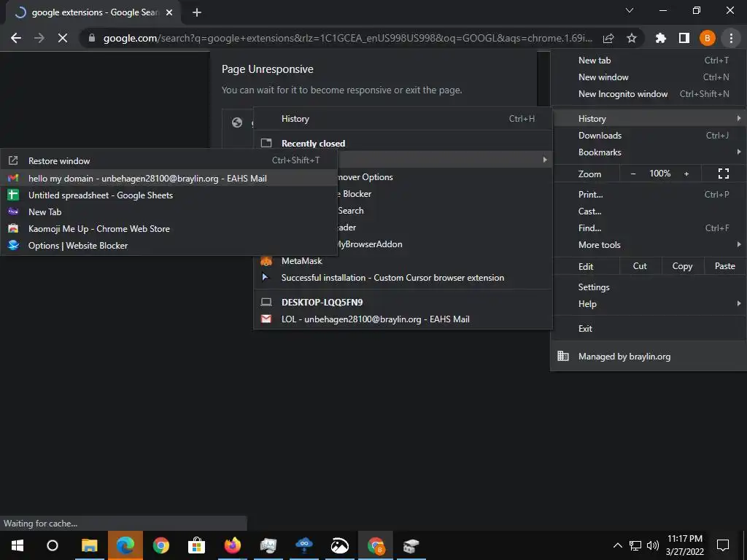Click the browser back arrow
This screenshot has width=747, height=560.
pyautogui.click(x=16, y=38)
